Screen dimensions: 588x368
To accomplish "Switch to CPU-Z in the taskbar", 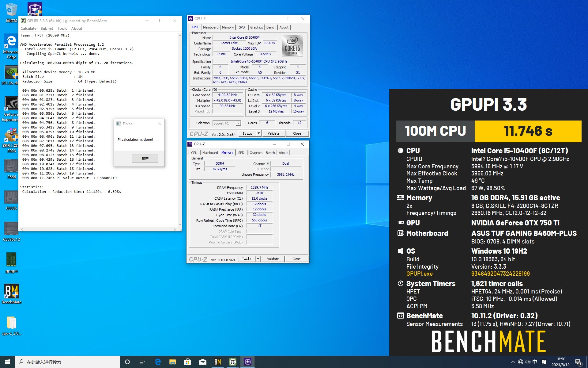I will (x=247, y=362).
